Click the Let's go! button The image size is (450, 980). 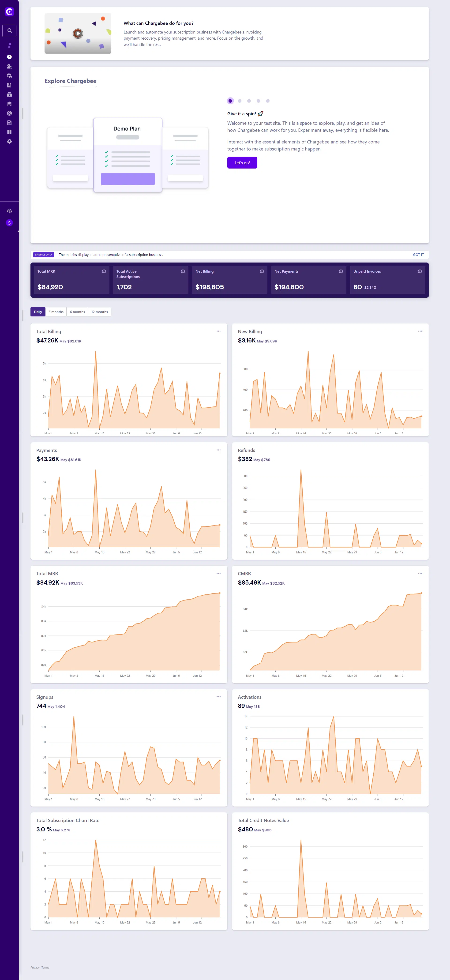[x=242, y=162]
